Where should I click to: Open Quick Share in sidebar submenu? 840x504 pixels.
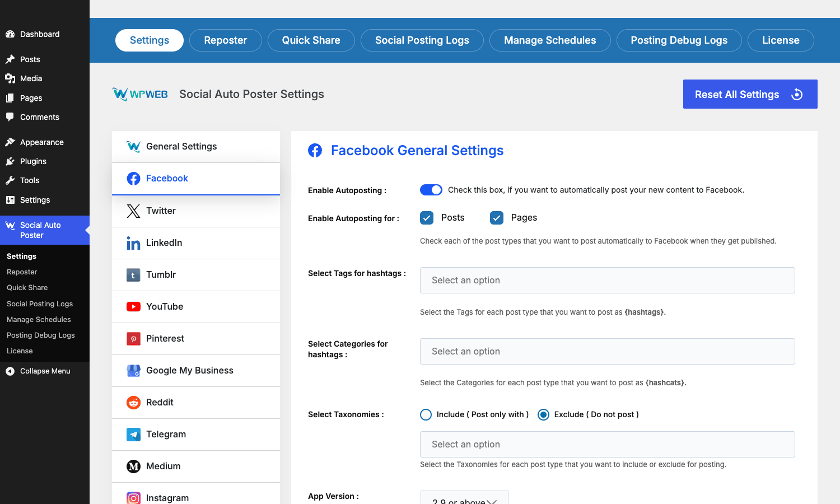(x=27, y=288)
